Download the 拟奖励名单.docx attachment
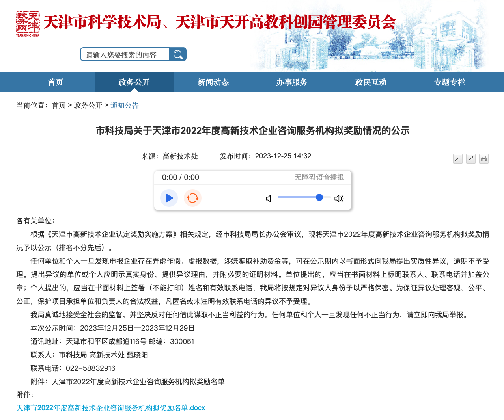 pos(110,408)
